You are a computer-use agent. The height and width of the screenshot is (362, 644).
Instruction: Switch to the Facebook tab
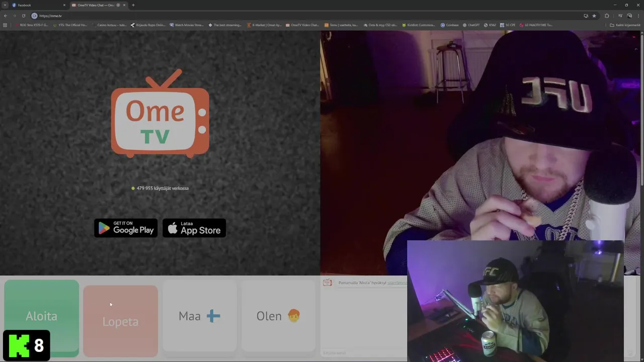coord(39,5)
